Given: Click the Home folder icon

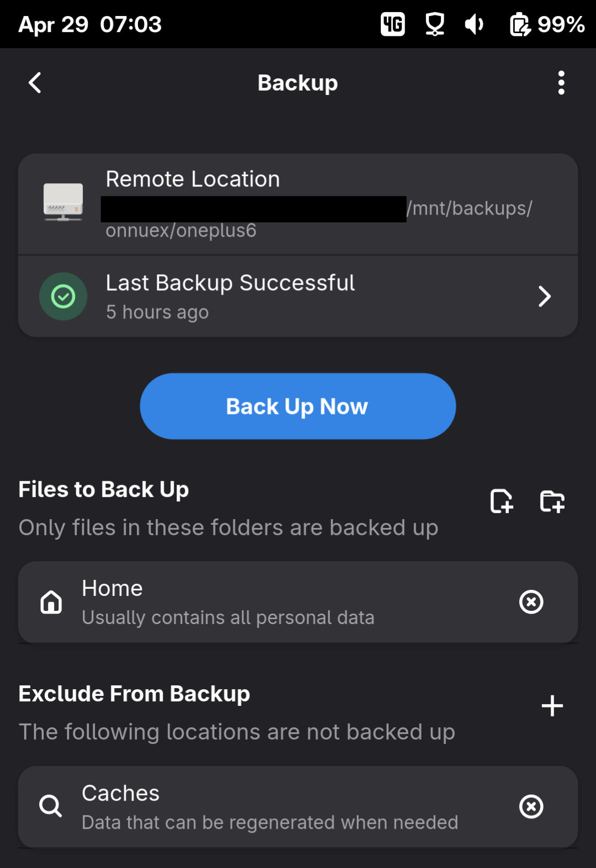Looking at the screenshot, I should (51, 602).
